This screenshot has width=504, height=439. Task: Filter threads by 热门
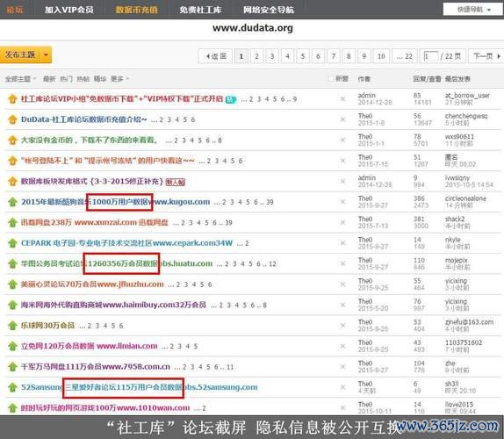pos(66,79)
